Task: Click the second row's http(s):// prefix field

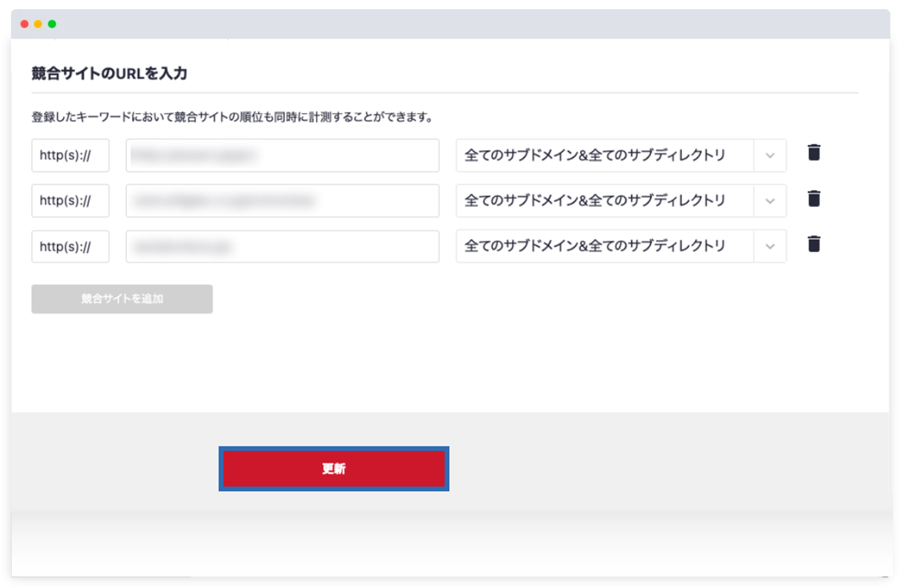Action: [70, 201]
